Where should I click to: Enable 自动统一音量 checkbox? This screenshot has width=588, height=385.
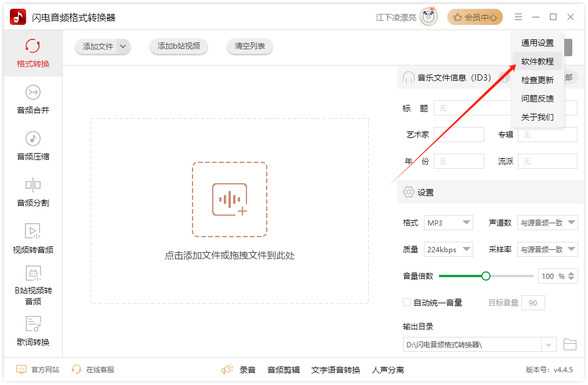coord(407,302)
